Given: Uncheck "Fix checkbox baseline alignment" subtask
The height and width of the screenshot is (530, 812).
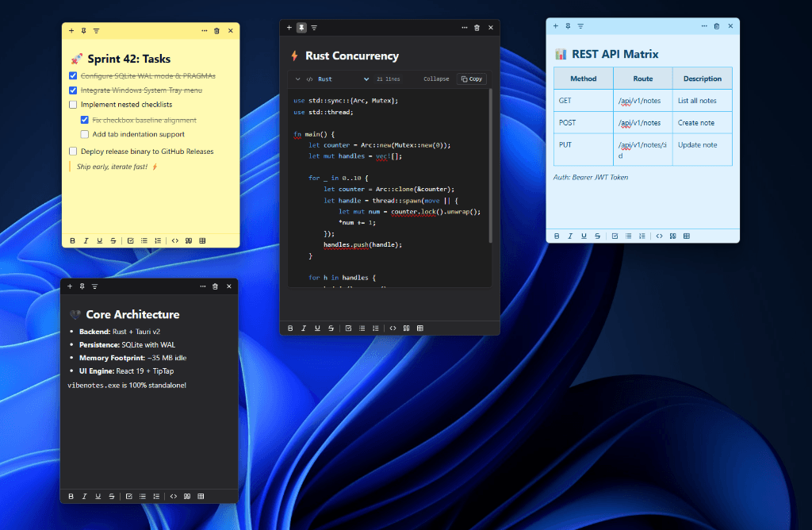Looking at the screenshot, I should [x=84, y=120].
